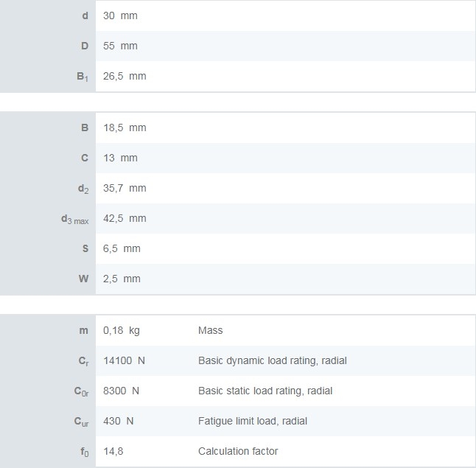Screen dimensions: 476x468
Task: Click the 'f0' symbol label
Action: (85, 452)
